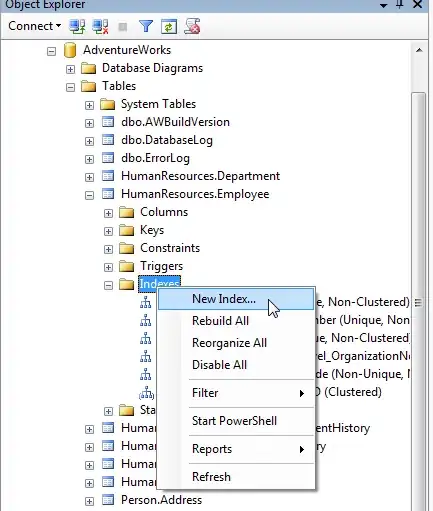This screenshot has width=433, height=511.
Task: Click the Keys folder icon
Action: [127, 230]
